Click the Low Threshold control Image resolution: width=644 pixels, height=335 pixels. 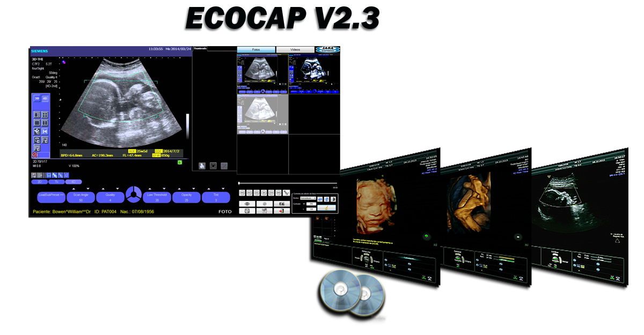click(157, 197)
